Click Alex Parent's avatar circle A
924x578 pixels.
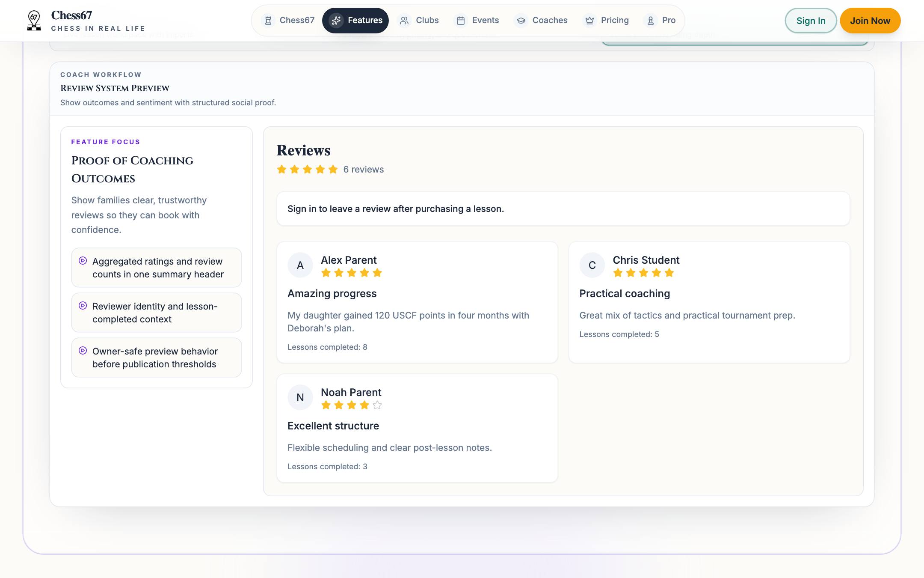[300, 265]
